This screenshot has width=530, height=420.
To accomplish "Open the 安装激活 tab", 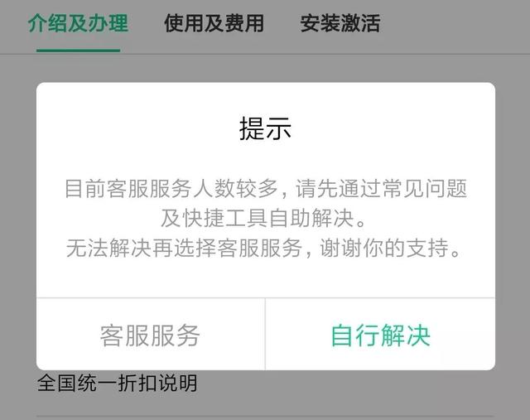I will point(340,23).
